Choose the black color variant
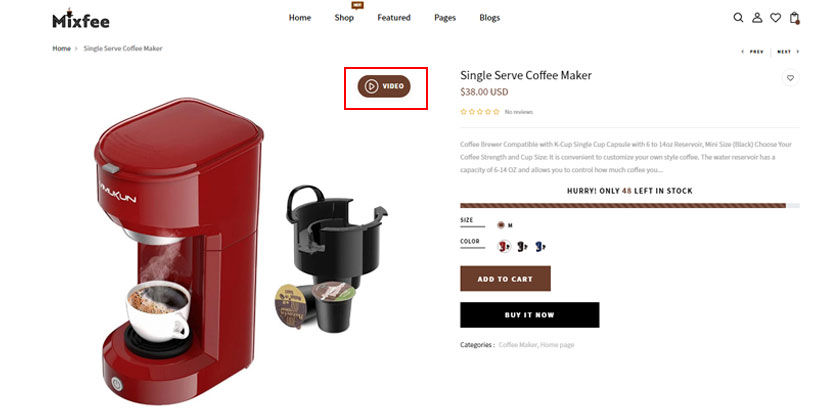Image resolution: width=836 pixels, height=408 pixels. pos(522,246)
